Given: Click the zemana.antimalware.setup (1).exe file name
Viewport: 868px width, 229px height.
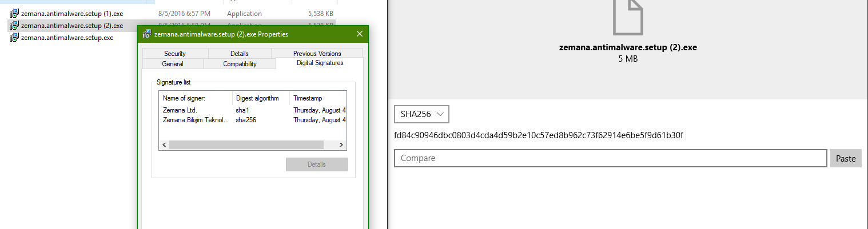Looking at the screenshot, I should [72, 13].
